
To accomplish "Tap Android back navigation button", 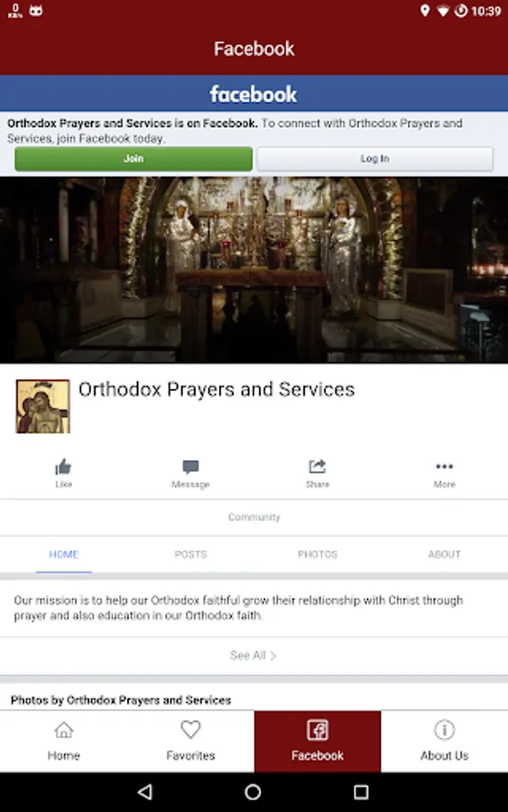I will pos(145,791).
